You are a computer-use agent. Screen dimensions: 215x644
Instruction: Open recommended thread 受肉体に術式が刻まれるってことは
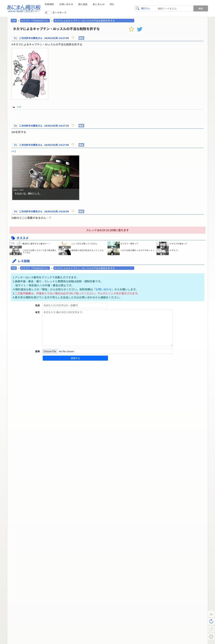[87, 250]
